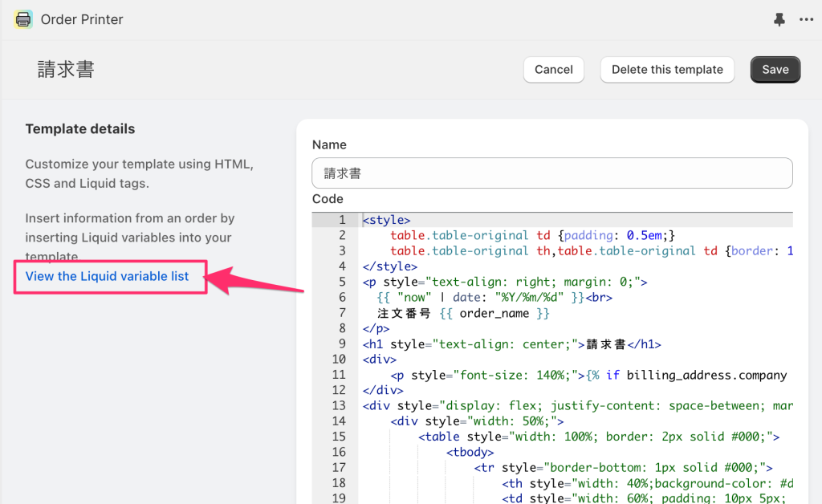The height and width of the screenshot is (504, 822).
Task: Pin the app with the pin icon
Action: point(779,19)
